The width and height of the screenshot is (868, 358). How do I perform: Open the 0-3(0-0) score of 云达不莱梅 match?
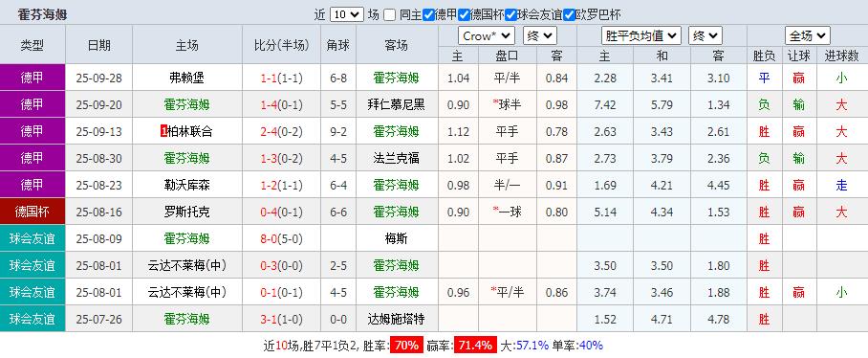pyautogui.click(x=281, y=266)
